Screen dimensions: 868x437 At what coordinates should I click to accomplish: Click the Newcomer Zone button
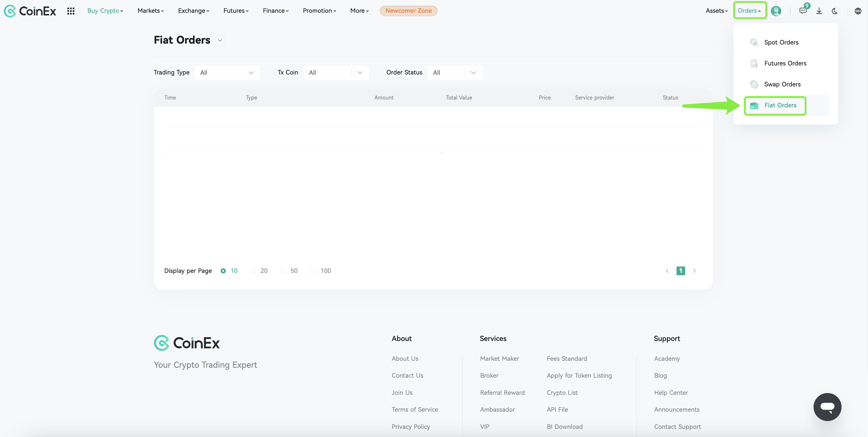click(x=408, y=11)
